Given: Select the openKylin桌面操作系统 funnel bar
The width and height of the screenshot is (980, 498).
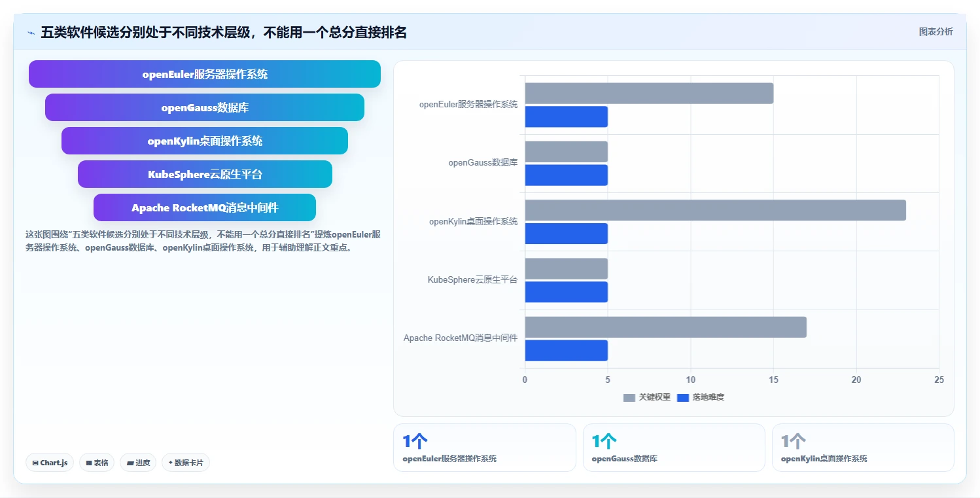Looking at the screenshot, I should pos(205,141).
